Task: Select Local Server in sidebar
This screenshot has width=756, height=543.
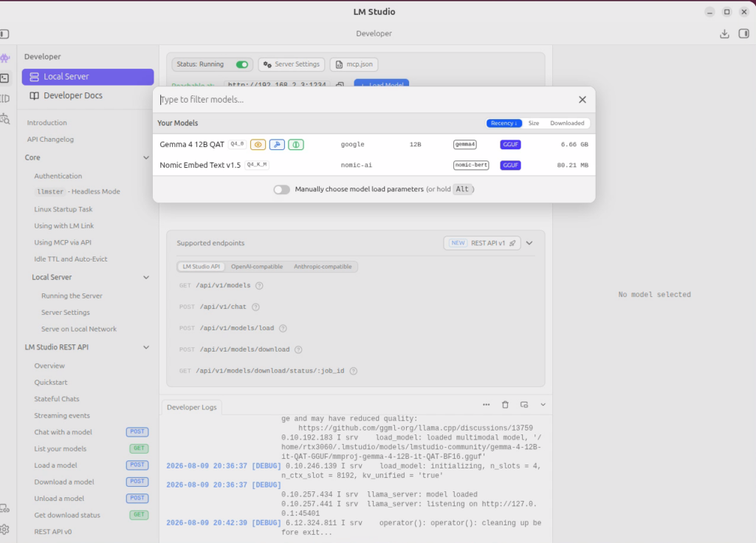Action: click(88, 77)
